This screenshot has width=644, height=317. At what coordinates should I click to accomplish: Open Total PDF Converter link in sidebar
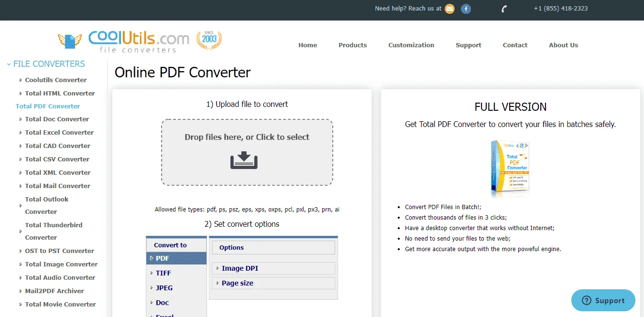pyautogui.click(x=48, y=106)
